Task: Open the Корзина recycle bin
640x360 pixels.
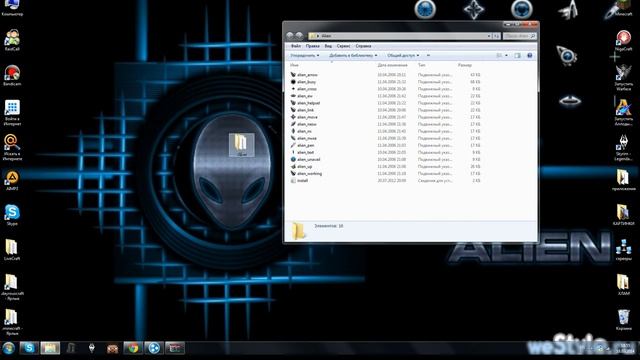Action: 623,319
